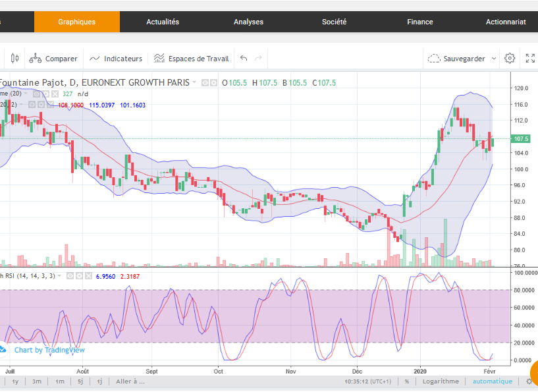This screenshot has height=392, width=538.
Task: Expand the Sauvegarder dropdown arrow
Action: pos(493,59)
